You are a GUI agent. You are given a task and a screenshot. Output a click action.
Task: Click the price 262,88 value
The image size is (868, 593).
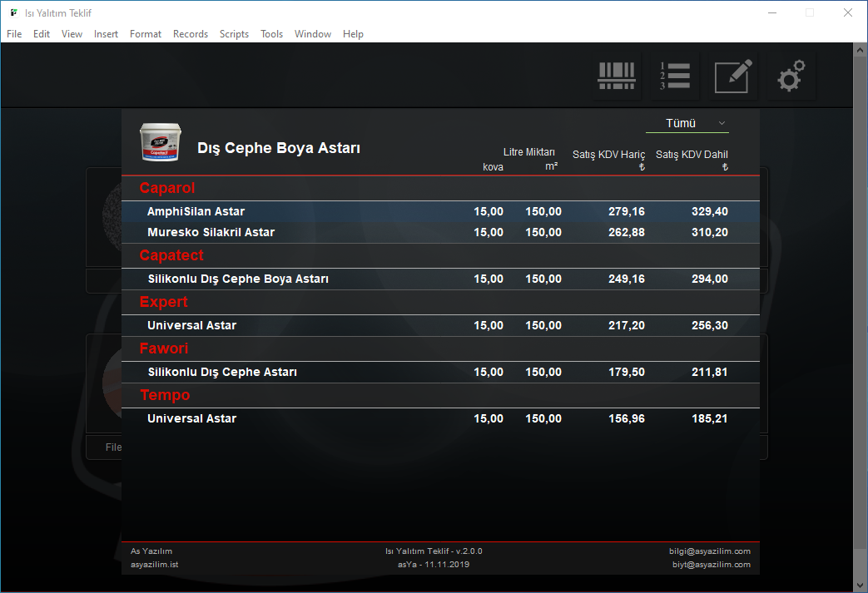point(627,232)
